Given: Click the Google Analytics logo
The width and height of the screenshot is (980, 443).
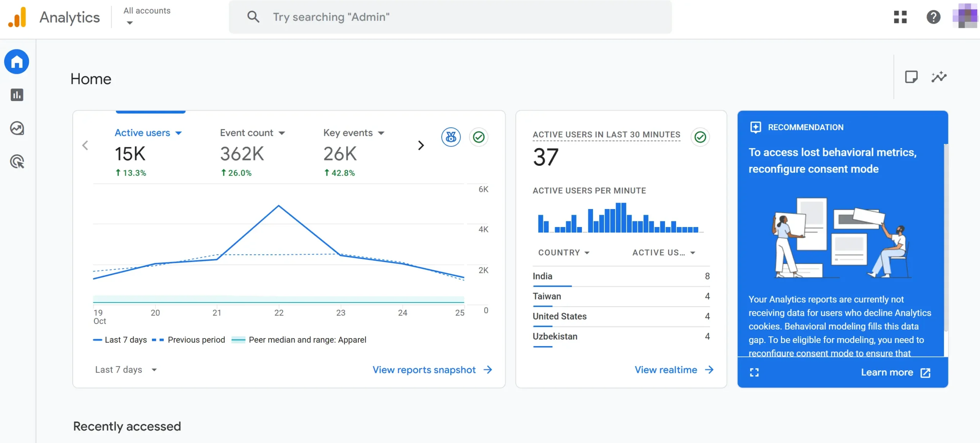Looking at the screenshot, I should point(17,17).
